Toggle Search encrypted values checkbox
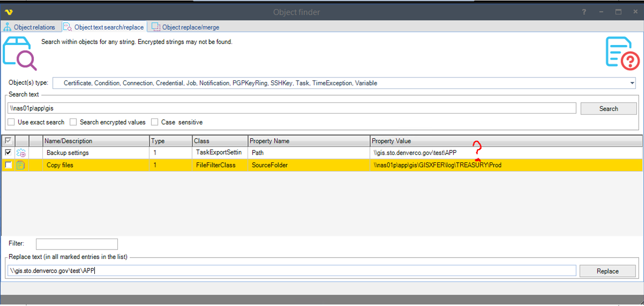Viewport: 644px width, 306px height. pyautogui.click(x=73, y=122)
